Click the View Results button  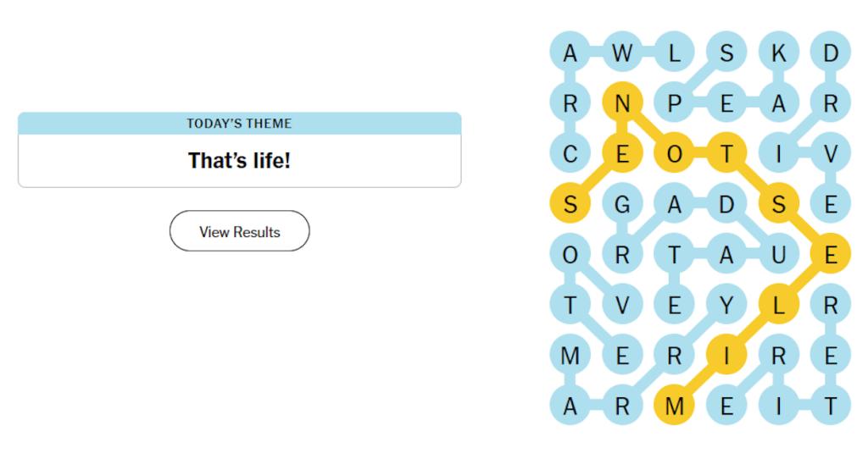[239, 231]
